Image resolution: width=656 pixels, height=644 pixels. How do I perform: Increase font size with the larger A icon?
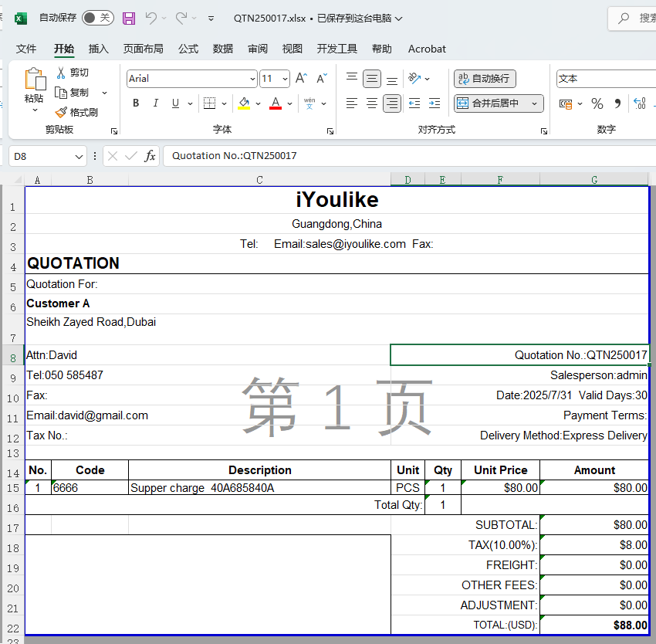[302, 78]
